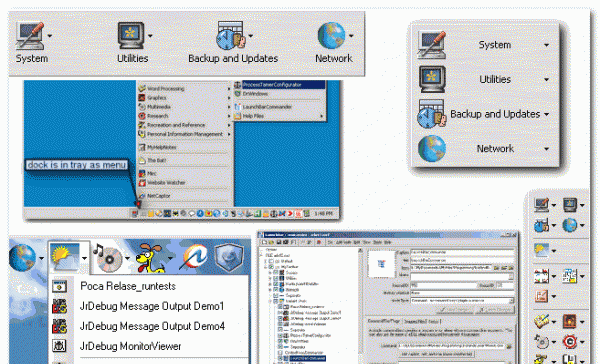The height and width of the screenshot is (364, 600).
Task: Launch The Bat! from the tray menu
Action: pos(185,160)
